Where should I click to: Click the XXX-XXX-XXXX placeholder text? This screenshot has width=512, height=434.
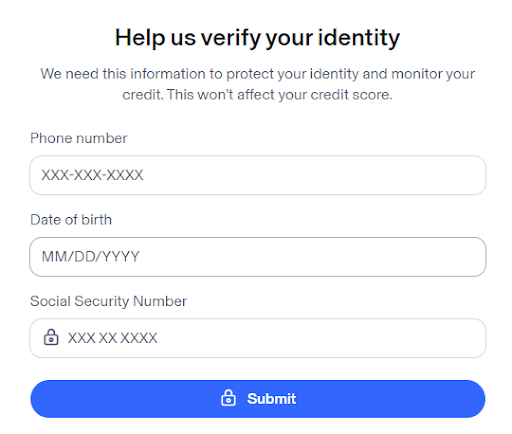point(92,175)
